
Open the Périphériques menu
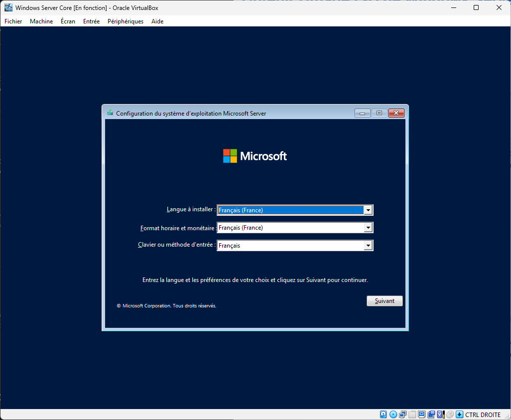coord(125,21)
